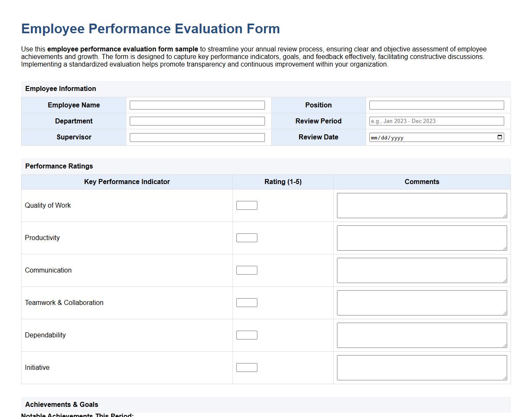Click the Teamwork & Collaboration rating box
The height and width of the screenshot is (417, 532).
coord(246,302)
